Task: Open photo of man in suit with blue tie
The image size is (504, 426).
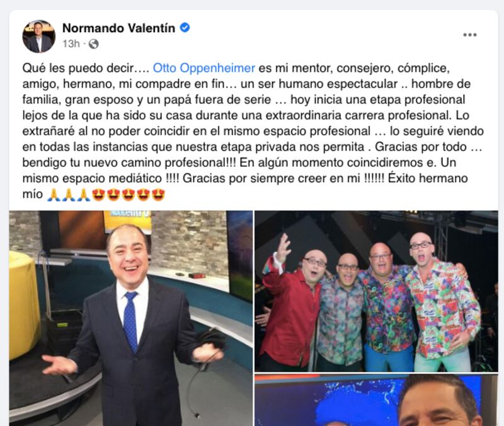Action: pos(131,318)
